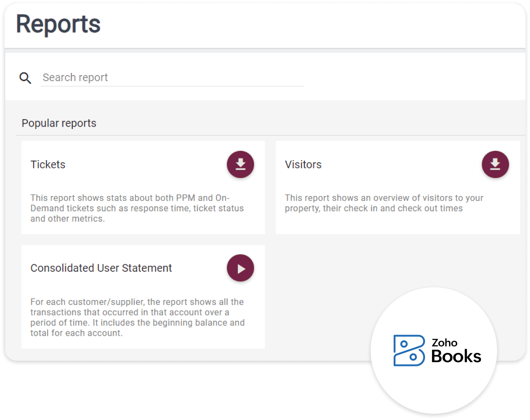Click the blue Zoho Books logo icon
This screenshot has width=530, height=420.
[409, 351]
